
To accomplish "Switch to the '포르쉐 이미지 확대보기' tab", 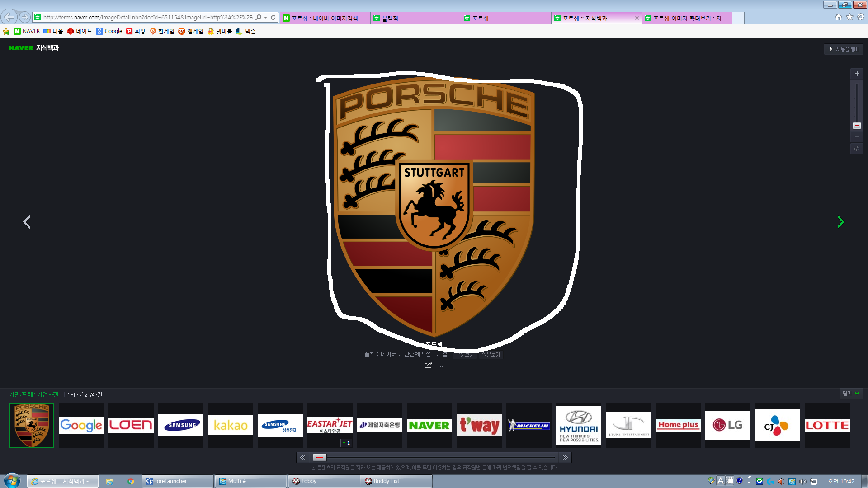I will tap(687, 18).
